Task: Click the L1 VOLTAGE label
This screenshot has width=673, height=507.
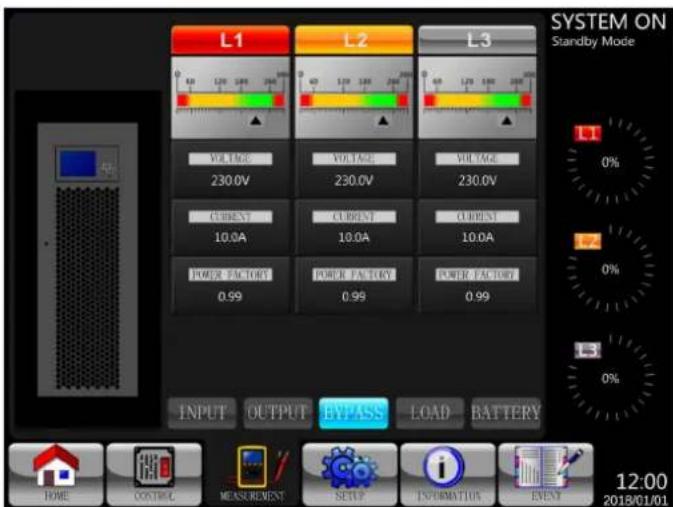Action: pyautogui.click(x=230, y=159)
